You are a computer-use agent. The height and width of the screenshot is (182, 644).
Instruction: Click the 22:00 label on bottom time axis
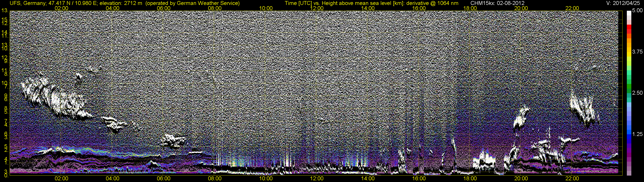pos(572,179)
